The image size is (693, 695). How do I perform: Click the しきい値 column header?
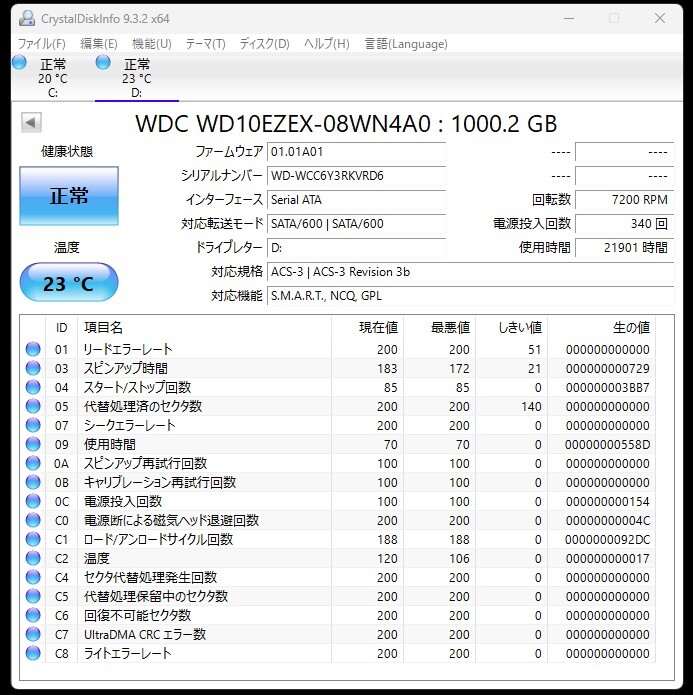pos(512,328)
